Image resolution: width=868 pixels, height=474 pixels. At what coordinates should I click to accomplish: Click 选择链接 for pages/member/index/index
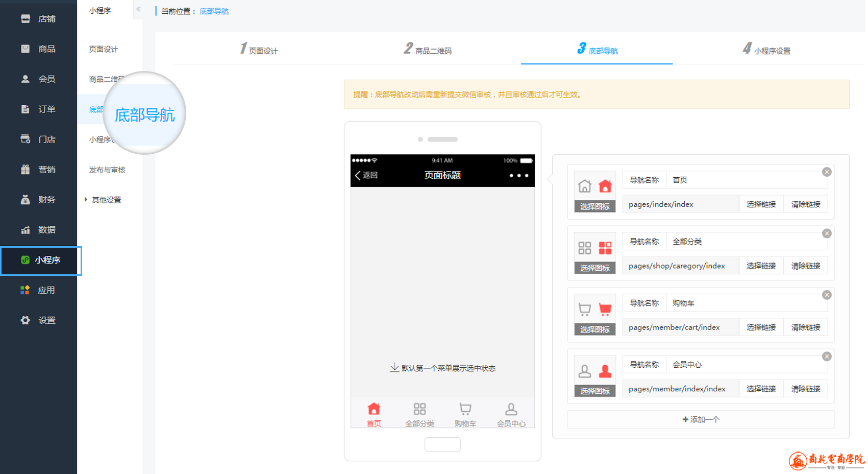coord(761,389)
